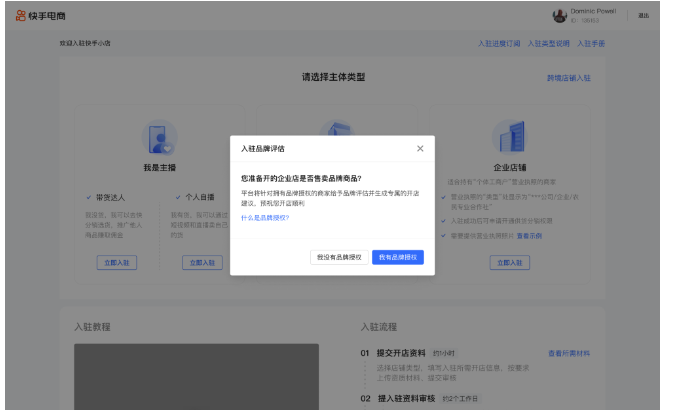Close the 入驻品牌评估 dialog
Viewport: 675px width, 417px height.
[420, 148]
